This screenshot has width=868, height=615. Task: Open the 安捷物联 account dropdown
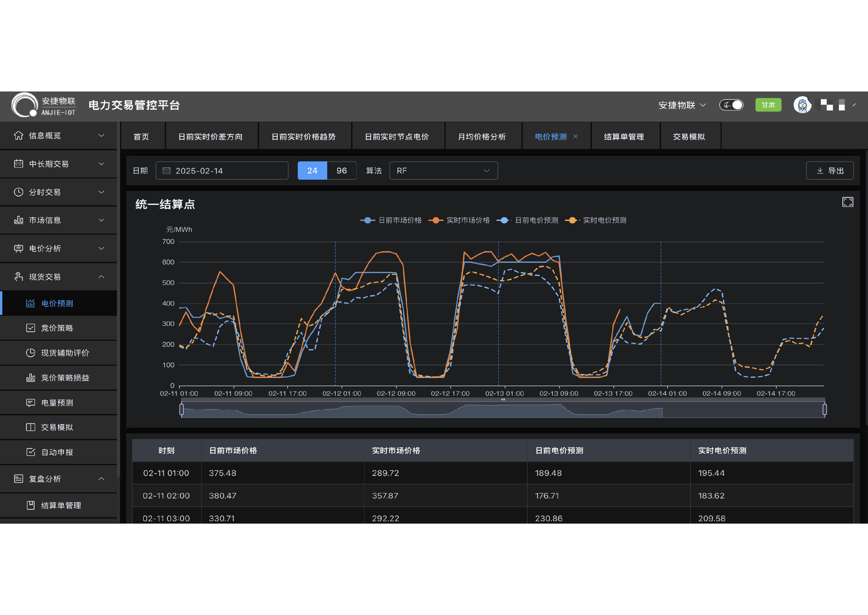(682, 105)
